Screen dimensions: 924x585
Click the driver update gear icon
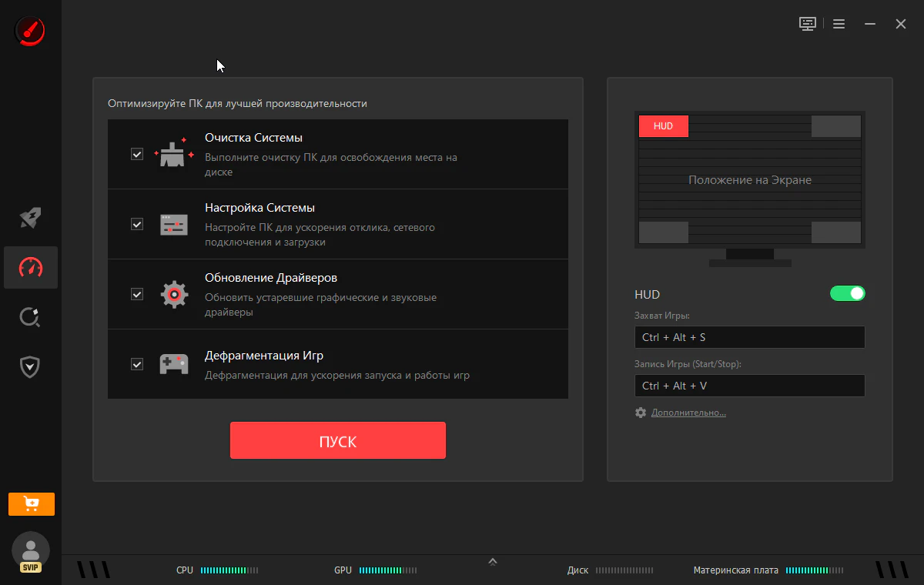coord(174,294)
